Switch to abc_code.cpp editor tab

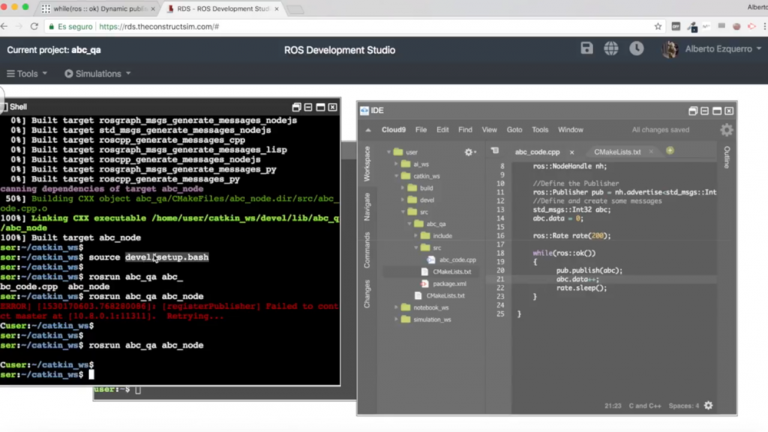(x=537, y=152)
